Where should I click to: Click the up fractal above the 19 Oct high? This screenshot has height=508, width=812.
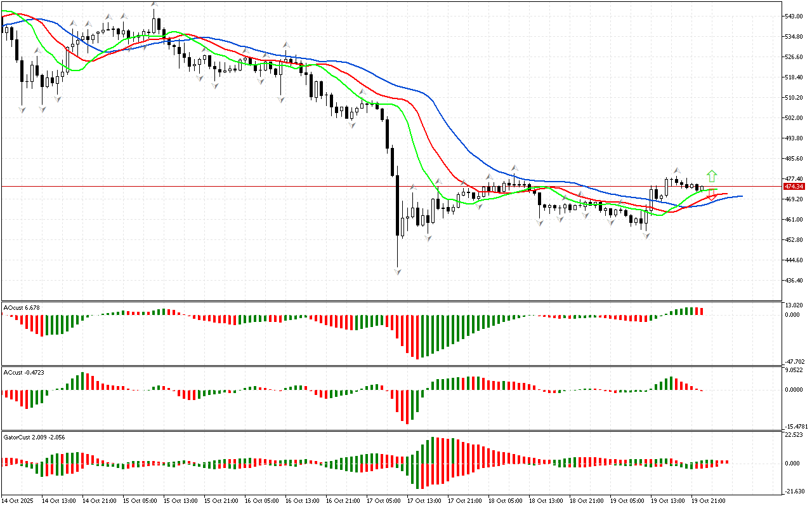click(677, 170)
